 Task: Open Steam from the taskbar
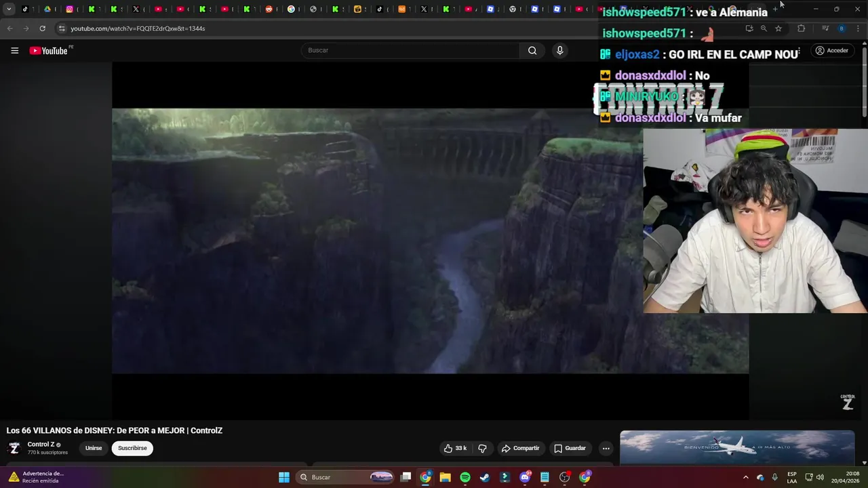coord(485,477)
